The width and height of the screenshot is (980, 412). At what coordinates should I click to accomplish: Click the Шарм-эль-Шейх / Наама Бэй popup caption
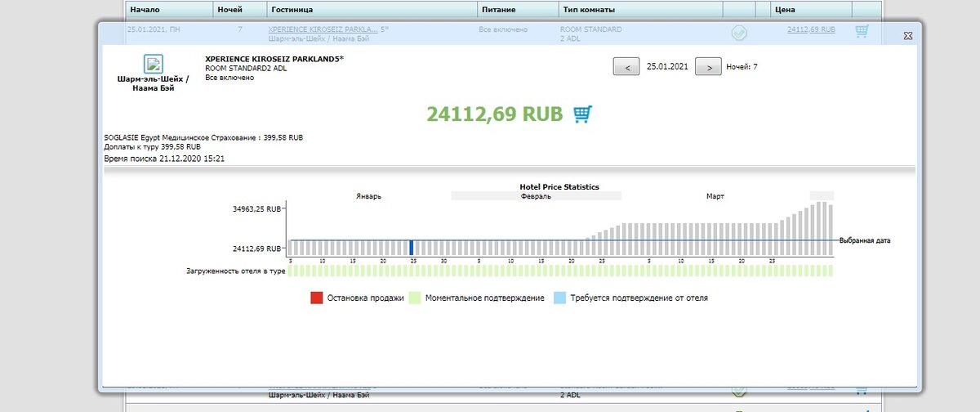pos(154,83)
